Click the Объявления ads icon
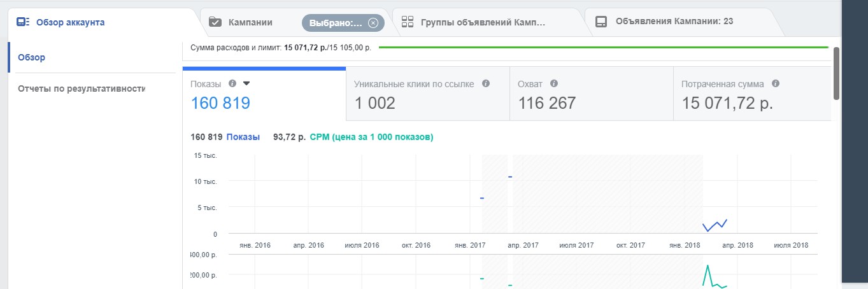The width and height of the screenshot is (868, 289). tap(601, 22)
